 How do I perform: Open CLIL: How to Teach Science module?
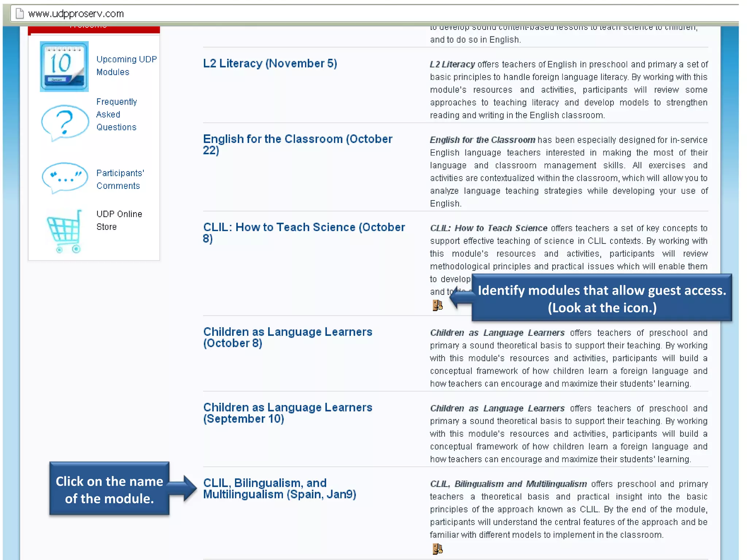[x=304, y=233]
